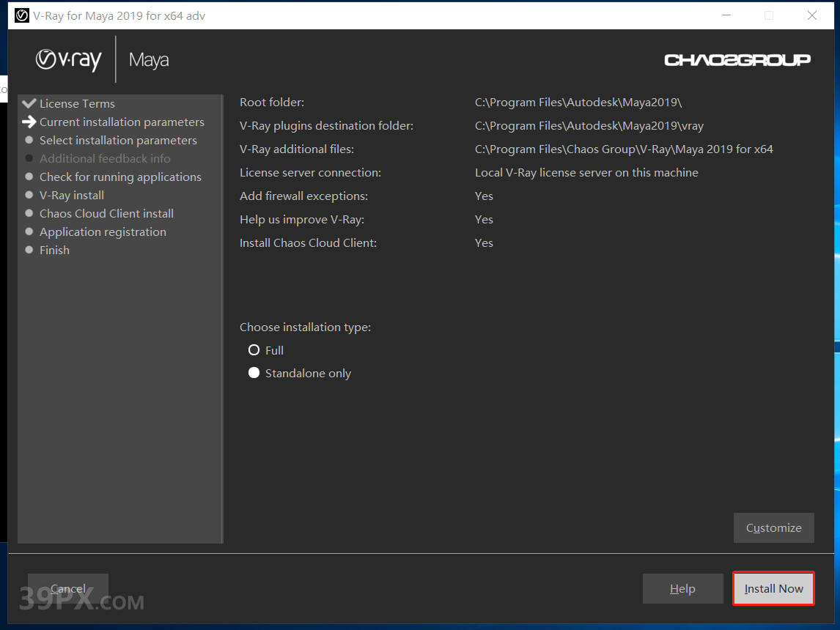This screenshot has height=630, width=840.
Task: Click Yes beside Install Chaos Cloud Client
Action: tap(484, 243)
